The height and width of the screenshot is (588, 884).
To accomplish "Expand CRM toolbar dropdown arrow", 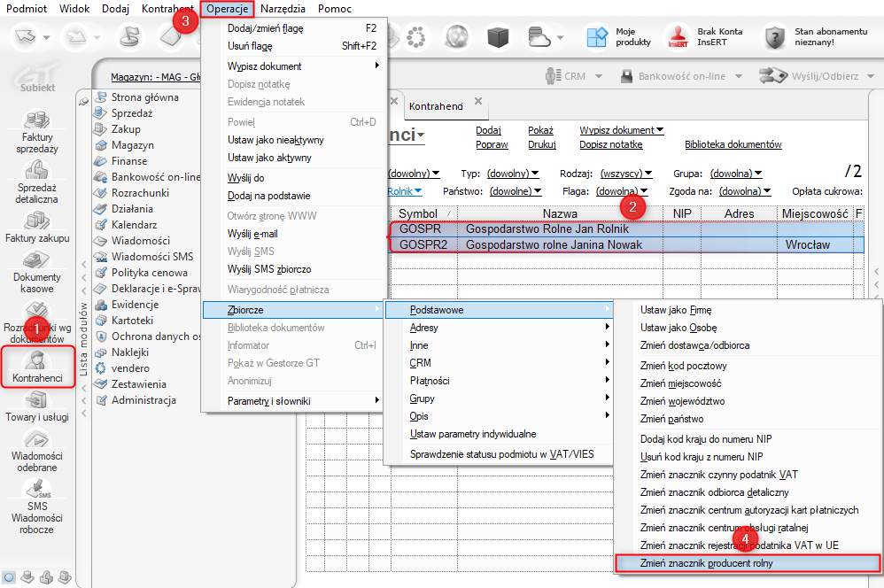I will tap(598, 76).
